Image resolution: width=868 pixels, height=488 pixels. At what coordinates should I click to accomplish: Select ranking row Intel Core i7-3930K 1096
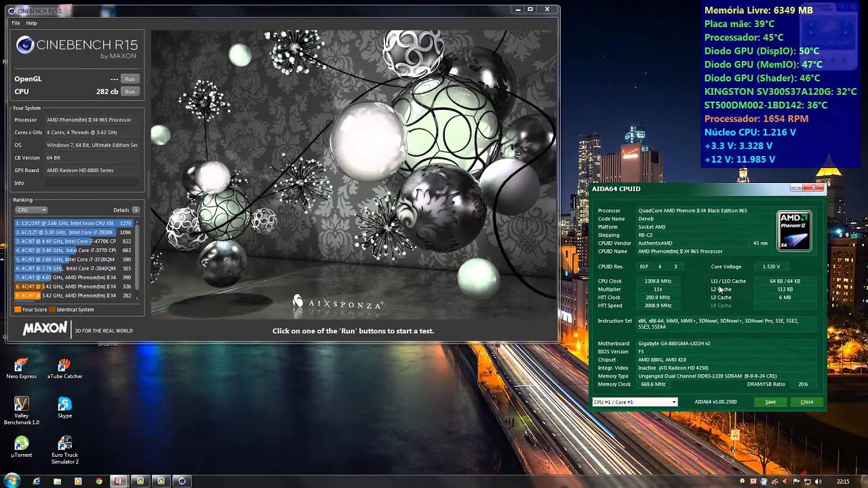pos(73,232)
